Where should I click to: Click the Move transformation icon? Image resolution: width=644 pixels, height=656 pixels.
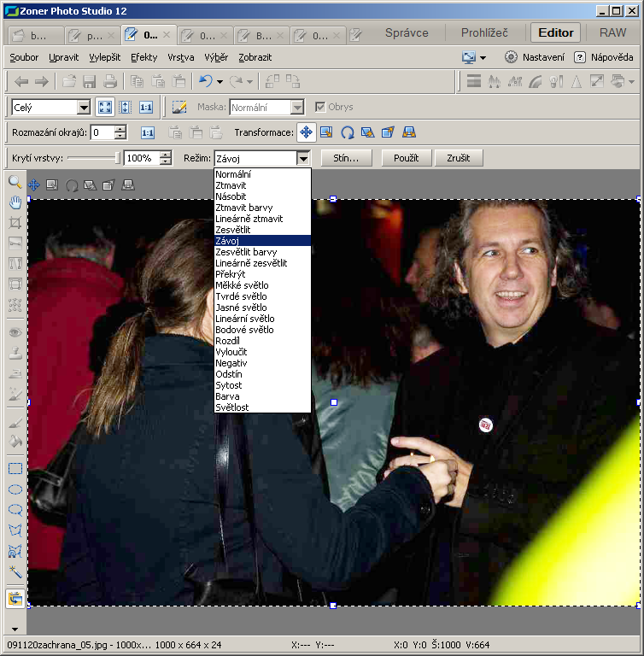click(x=307, y=132)
